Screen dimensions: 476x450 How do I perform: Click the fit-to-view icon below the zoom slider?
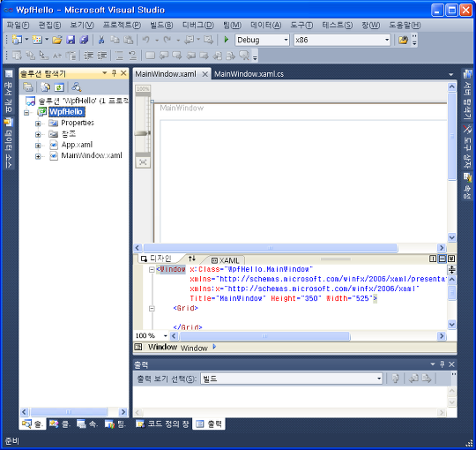pos(143,162)
